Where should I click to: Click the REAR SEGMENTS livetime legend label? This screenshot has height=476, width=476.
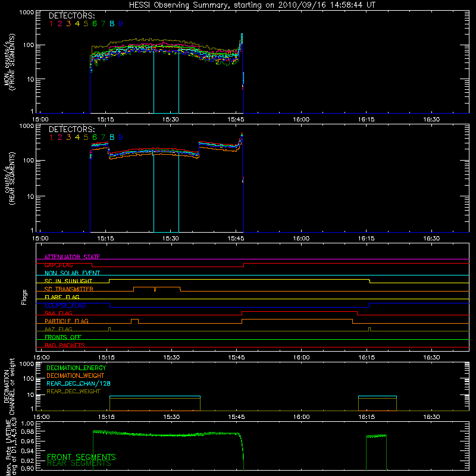[79, 464]
